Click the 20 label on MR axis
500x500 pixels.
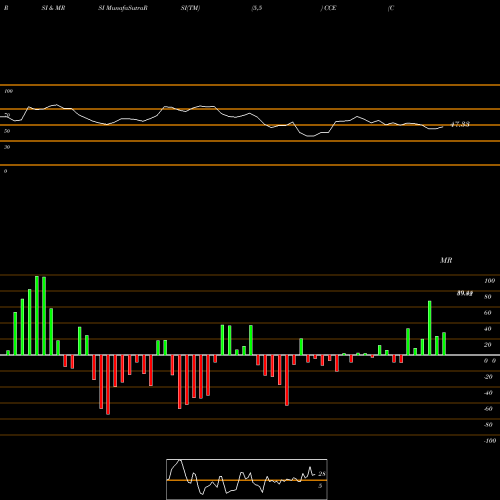(x=488, y=345)
